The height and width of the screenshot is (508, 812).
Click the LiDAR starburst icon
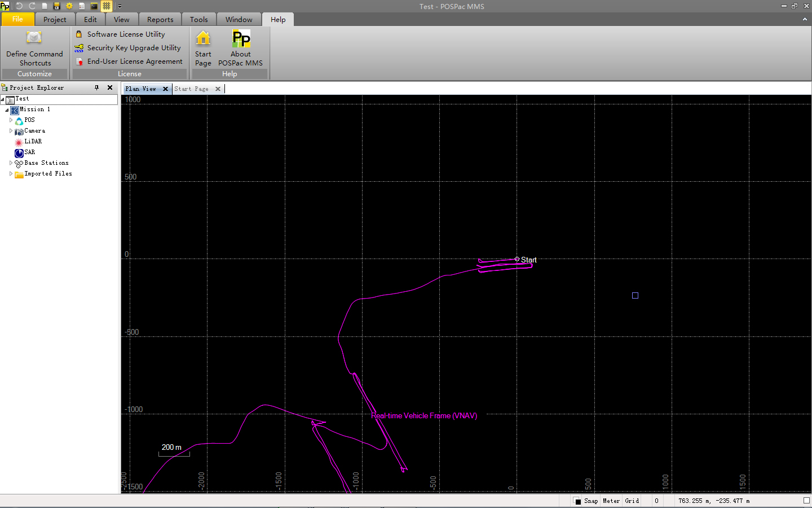(x=19, y=142)
